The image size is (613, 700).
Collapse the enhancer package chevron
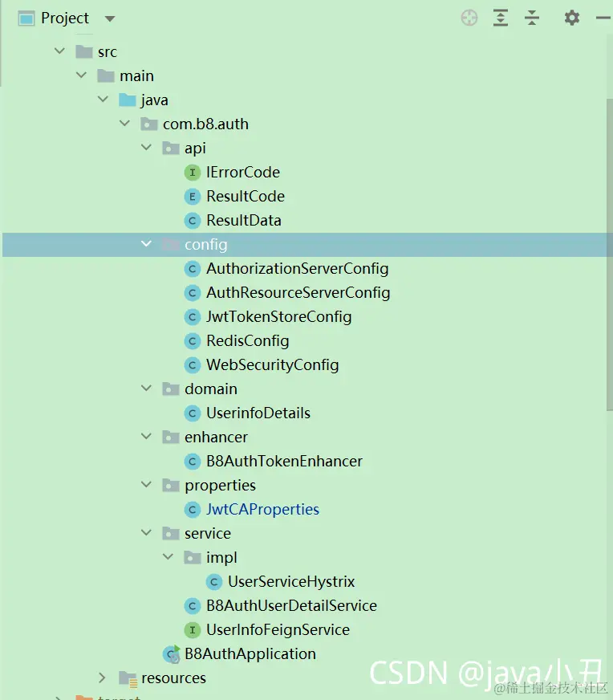pos(146,437)
